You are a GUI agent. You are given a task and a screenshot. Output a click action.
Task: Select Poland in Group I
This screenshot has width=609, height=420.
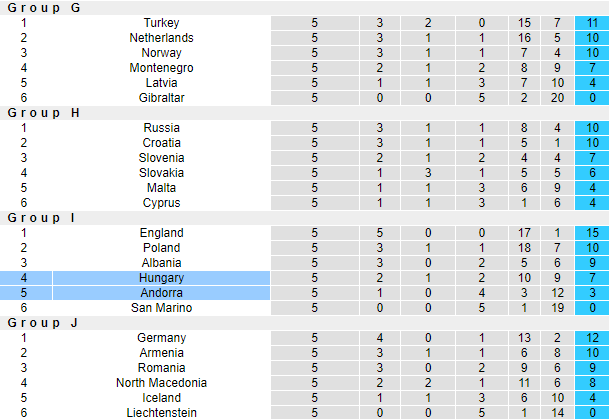tap(161, 248)
